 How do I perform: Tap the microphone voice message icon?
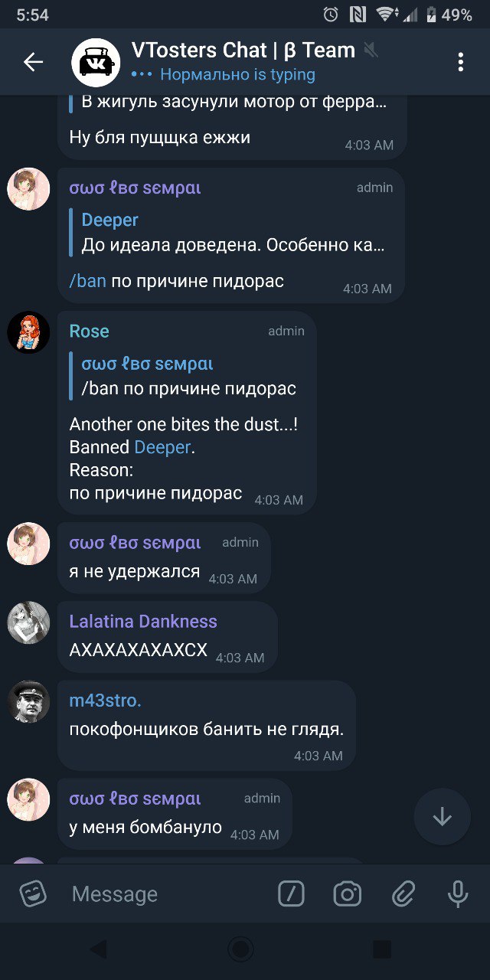[x=458, y=893]
